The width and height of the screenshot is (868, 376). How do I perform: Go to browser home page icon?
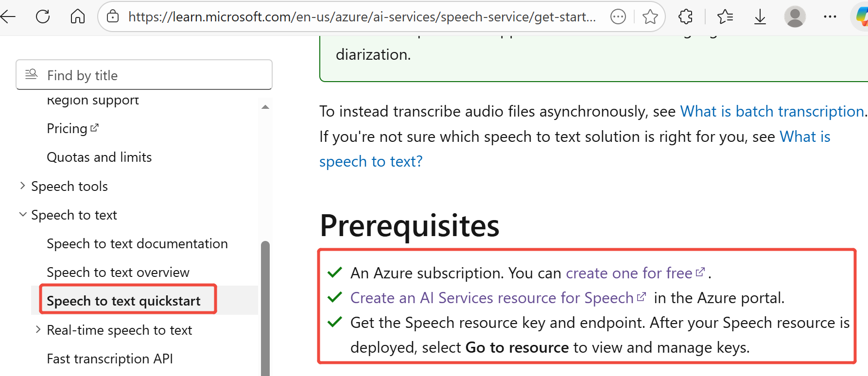pos(78,17)
